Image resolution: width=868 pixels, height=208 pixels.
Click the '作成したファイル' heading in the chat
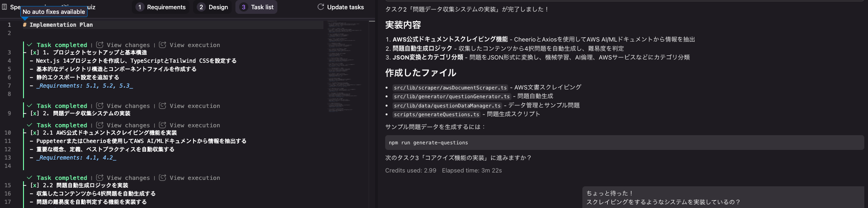click(x=421, y=73)
